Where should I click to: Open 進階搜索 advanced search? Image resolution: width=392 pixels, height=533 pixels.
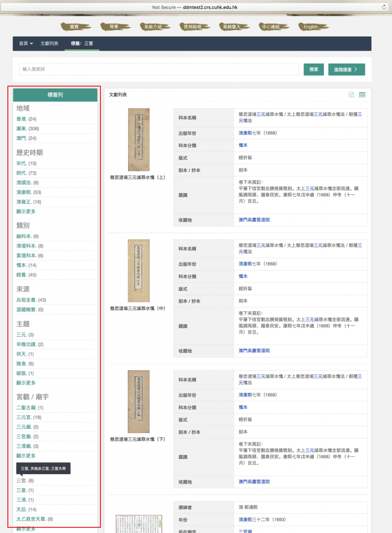click(346, 69)
